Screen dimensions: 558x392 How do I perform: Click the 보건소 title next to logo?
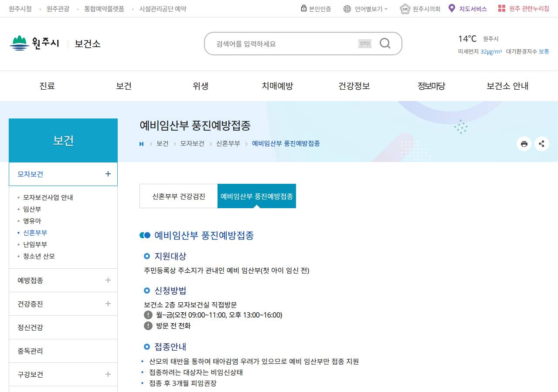point(88,44)
